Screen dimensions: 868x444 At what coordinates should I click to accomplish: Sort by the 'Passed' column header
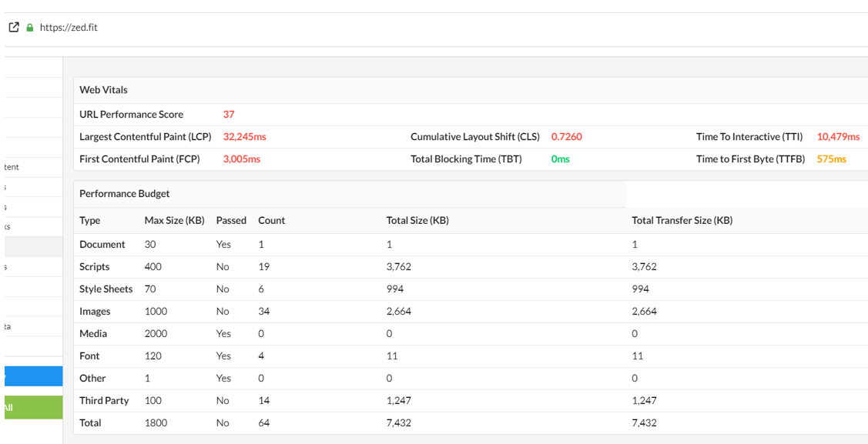click(x=231, y=221)
